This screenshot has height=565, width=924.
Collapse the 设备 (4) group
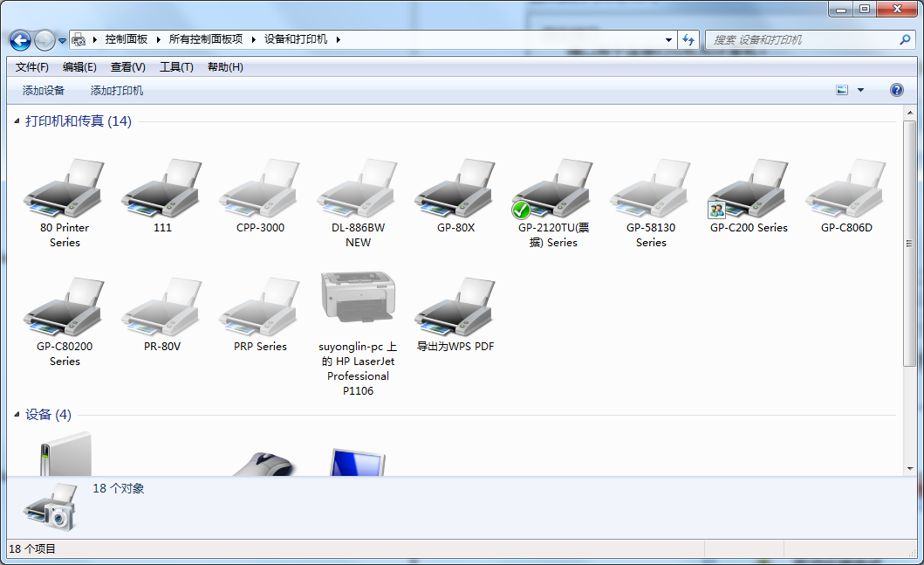pos(17,415)
